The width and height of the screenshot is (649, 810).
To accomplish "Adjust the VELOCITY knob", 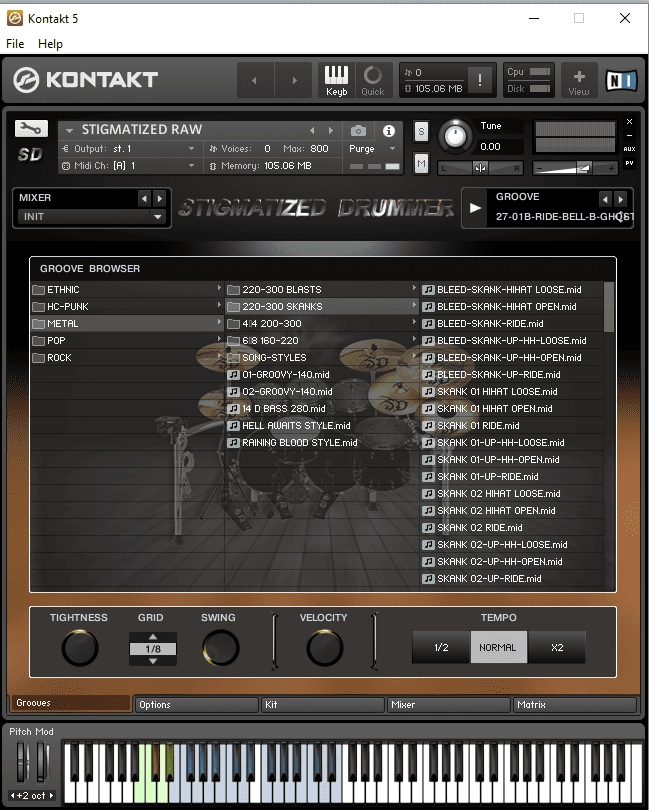I will (x=324, y=648).
